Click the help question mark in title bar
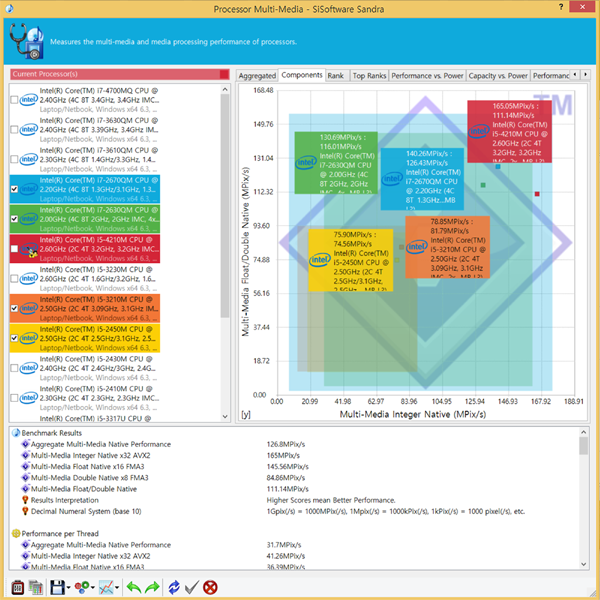600x600 pixels. [561, 7]
